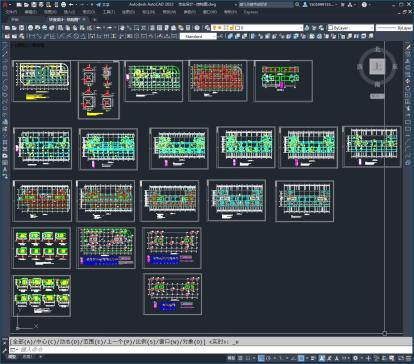Image resolution: width=414 pixels, height=364 pixels.
Task: Select the Construction Line tool
Action: [5, 53]
